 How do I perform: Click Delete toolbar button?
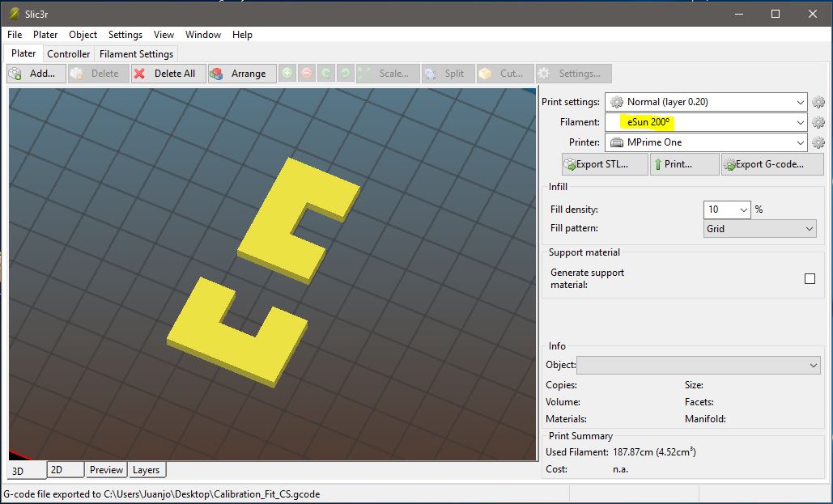[x=99, y=74]
